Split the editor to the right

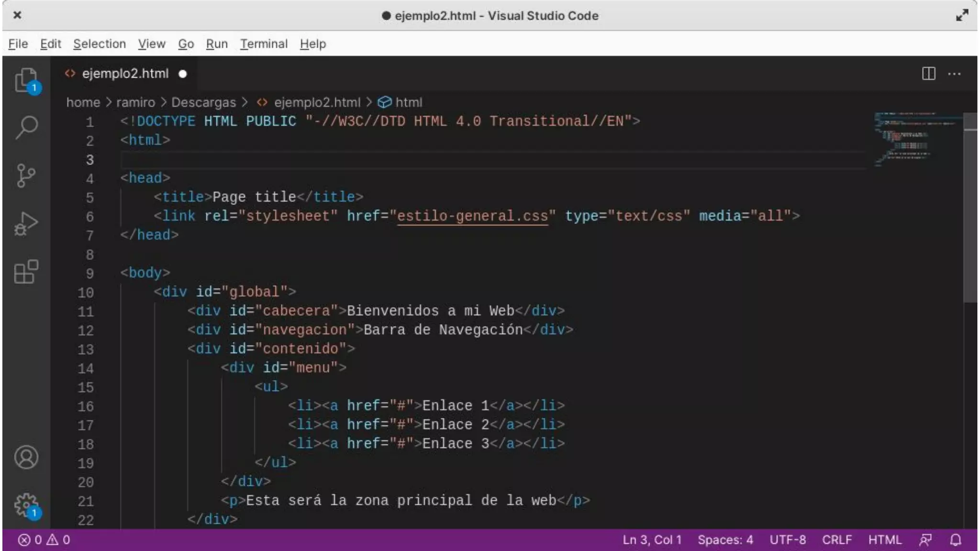pyautogui.click(x=928, y=74)
